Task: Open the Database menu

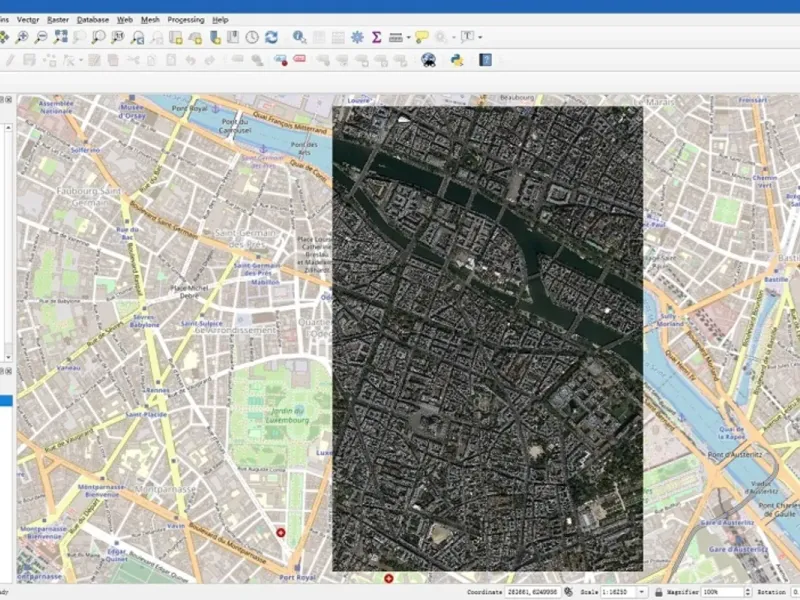Action: click(93, 20)
